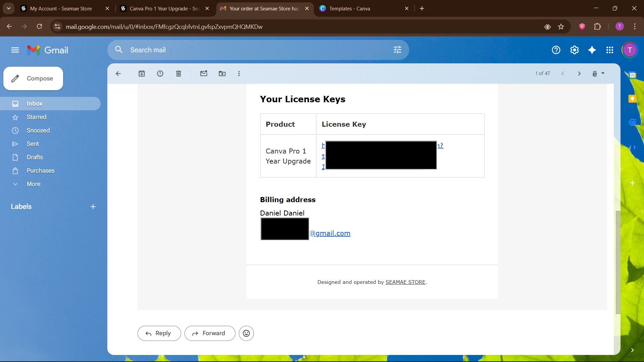
Task: Follow the SEAMAE STORE link
Action: pos(405,282)
